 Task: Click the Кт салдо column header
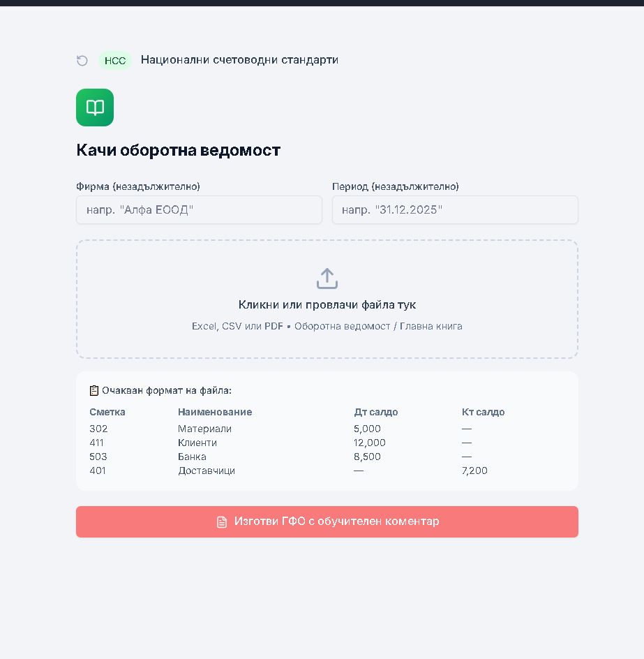(483, 412)
